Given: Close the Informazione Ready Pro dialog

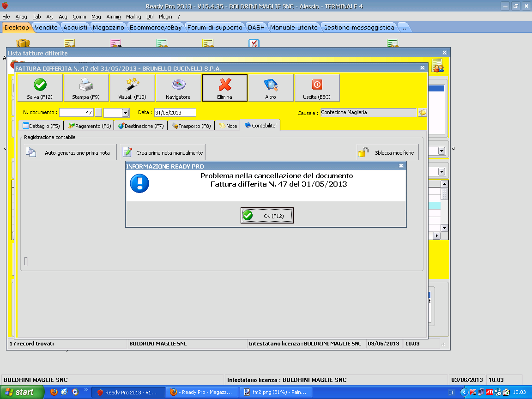Looking at the screenshot, I should (401, 166).
